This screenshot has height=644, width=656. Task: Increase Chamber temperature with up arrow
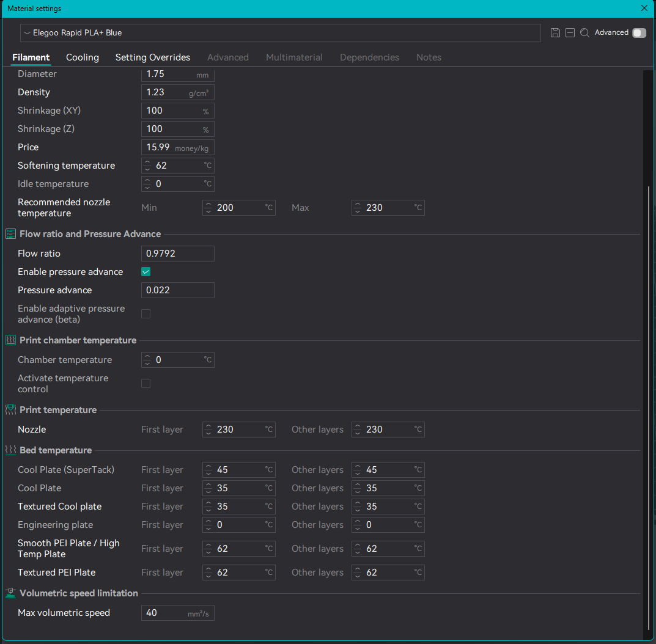tap(147, 356)
